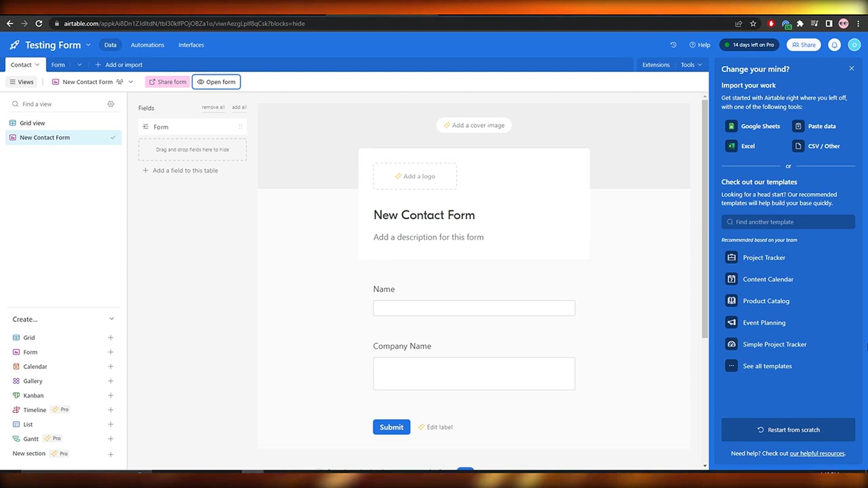
Task: Add a new List view plus
Action: [110, 424]
